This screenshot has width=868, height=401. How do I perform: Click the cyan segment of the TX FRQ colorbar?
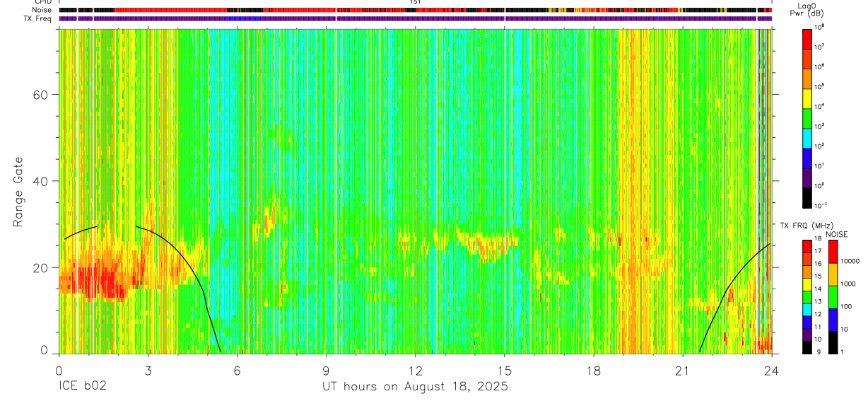[x=807, y=310]
